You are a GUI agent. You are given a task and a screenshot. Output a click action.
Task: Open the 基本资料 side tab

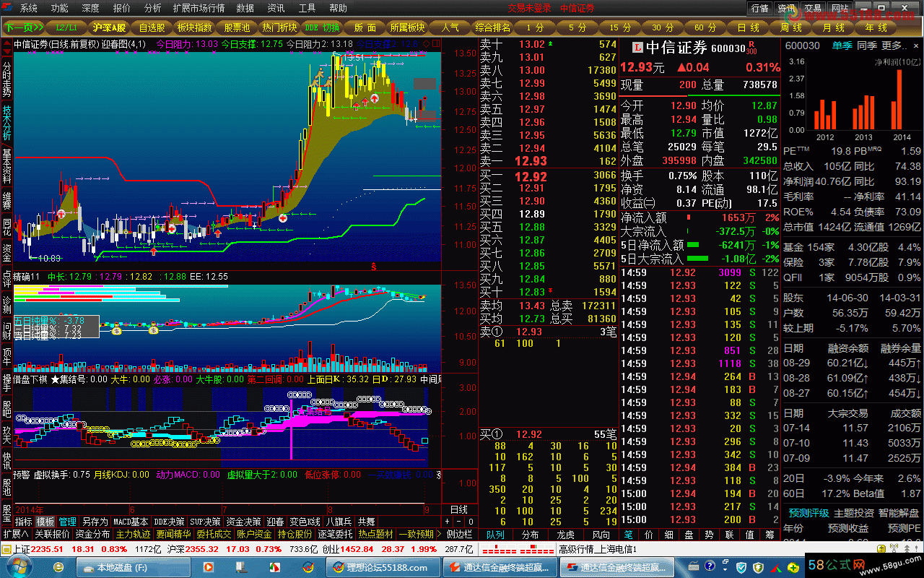click(x=6, y=165)
